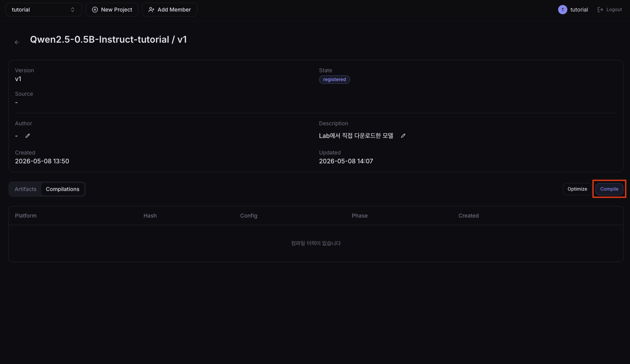The image size is (630, 364).
Task: Open the Add Member dialog
Action: [170, 10]
